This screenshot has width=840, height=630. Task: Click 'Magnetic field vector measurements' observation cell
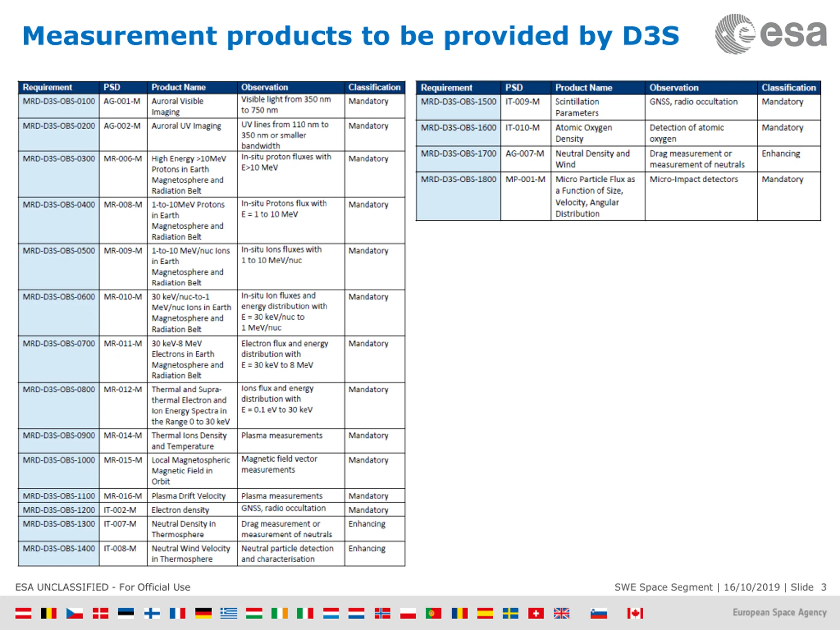point(291,471)
